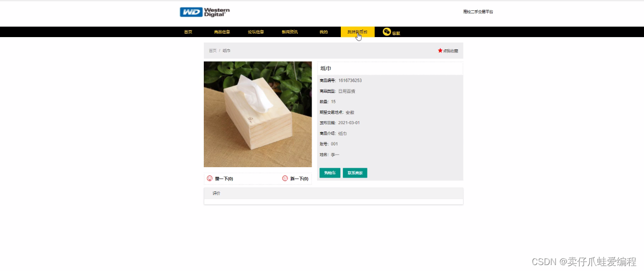Image resolution: width=644 pixels, height=271 pixels.
Task: Select the highlighted 跳转到后台 menu item
Action: click(x=358, y=32)
